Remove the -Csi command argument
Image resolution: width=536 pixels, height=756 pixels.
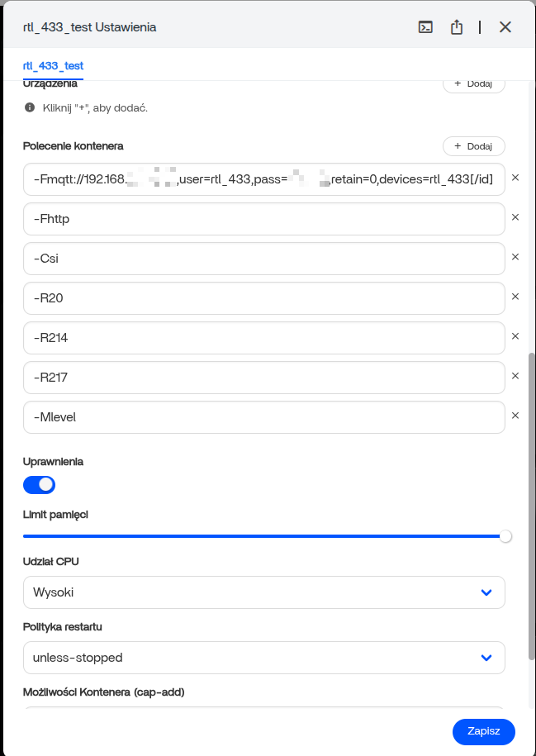[515, 257]
